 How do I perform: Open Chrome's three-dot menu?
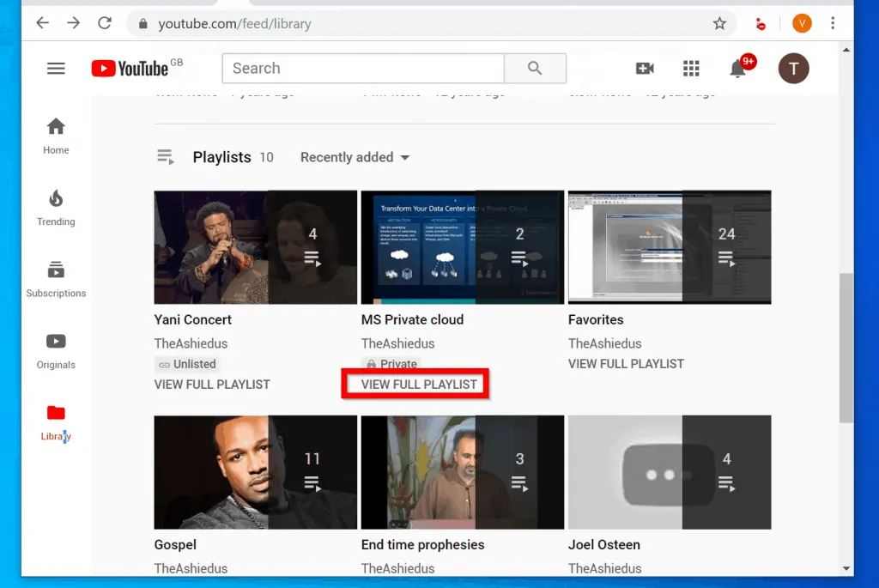(834, 23)
